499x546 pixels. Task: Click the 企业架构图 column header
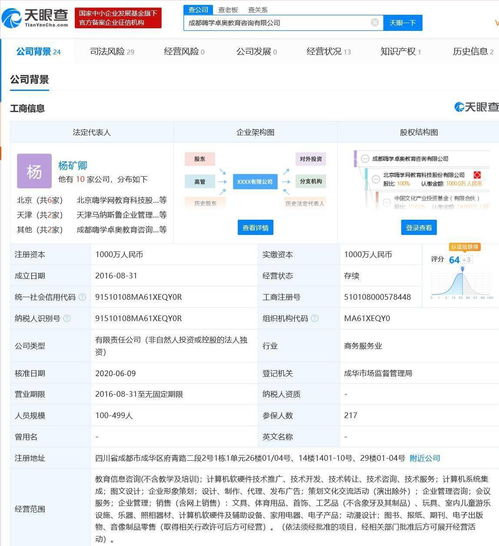255,132
